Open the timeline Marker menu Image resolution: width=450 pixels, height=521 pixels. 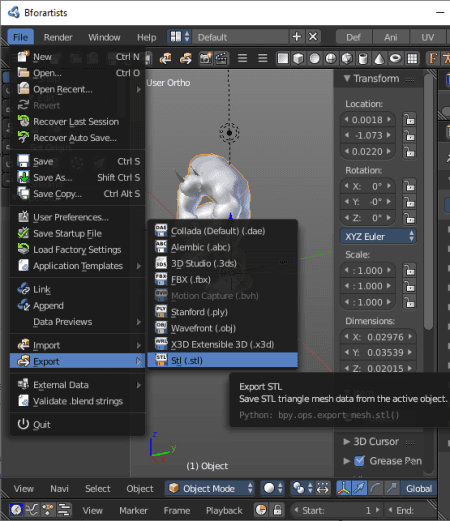click(133, 510)
